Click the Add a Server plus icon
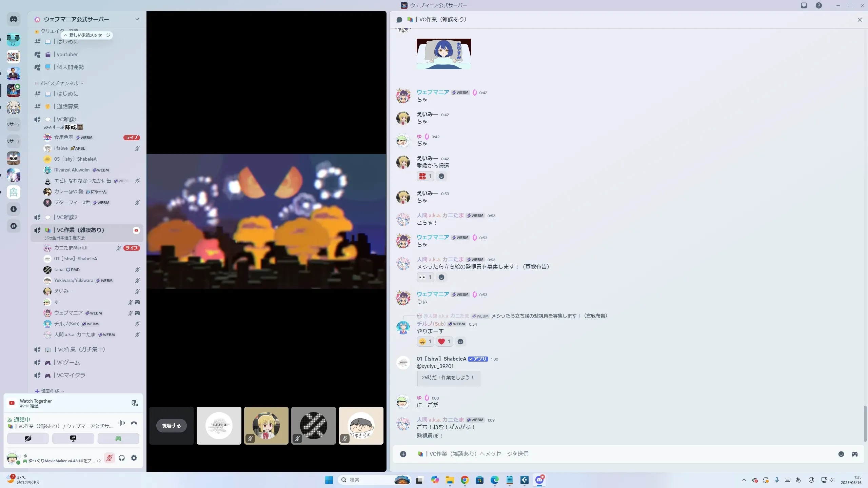The width and height of the screenshot is (868, 488). (x=14, y=209)
